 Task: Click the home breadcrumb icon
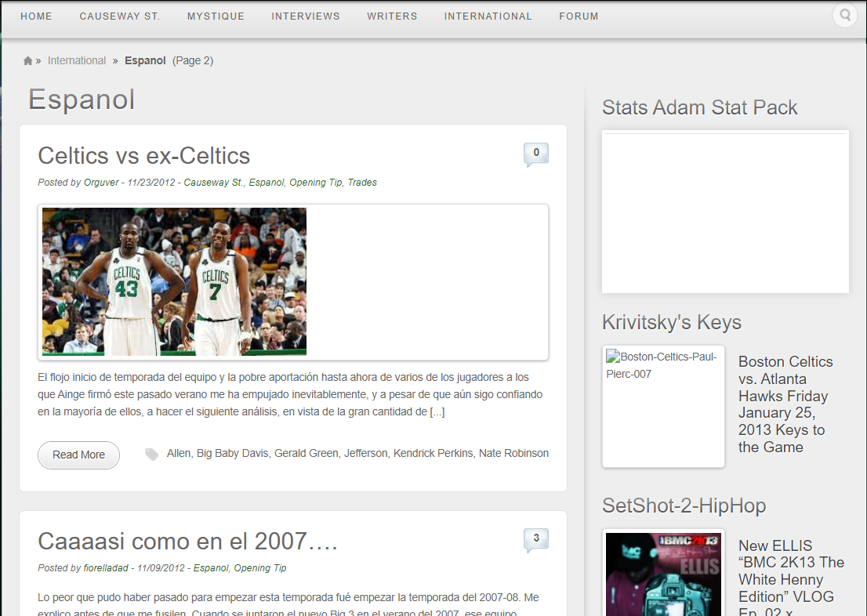(x=27, y=61)
